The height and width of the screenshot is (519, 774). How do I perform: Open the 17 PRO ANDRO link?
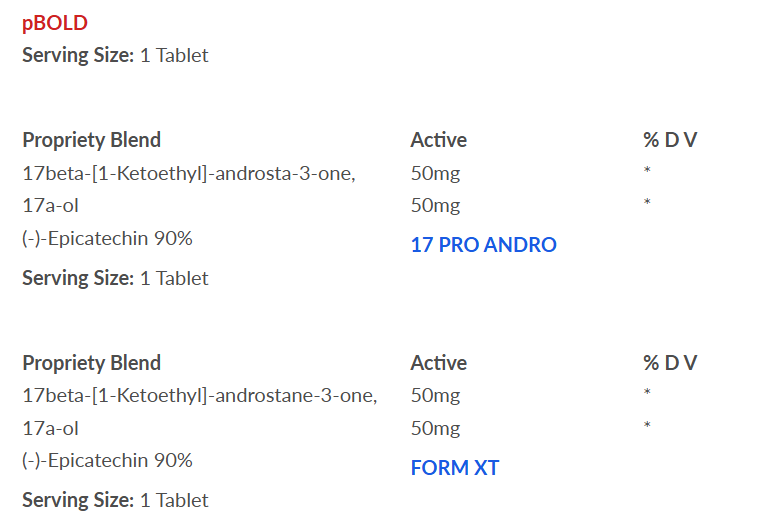[483, 245]
